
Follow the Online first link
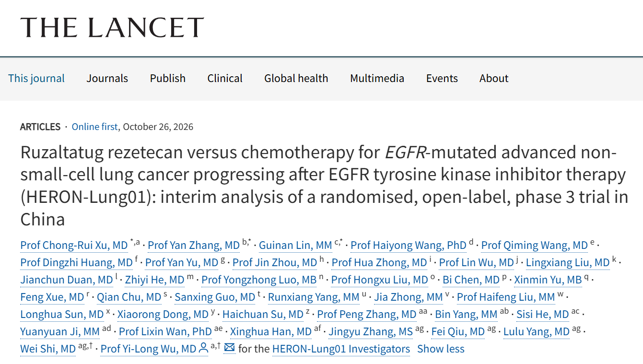tap(94, 127)
